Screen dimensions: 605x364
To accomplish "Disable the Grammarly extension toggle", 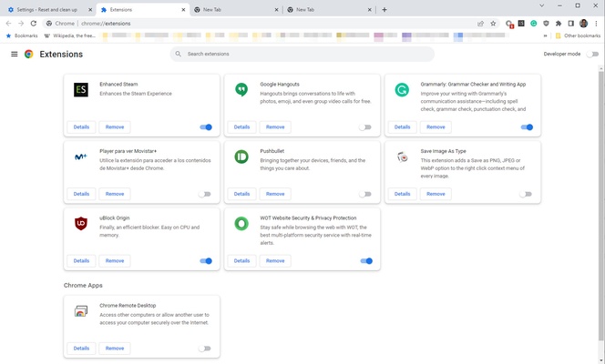I will point(527,127).
